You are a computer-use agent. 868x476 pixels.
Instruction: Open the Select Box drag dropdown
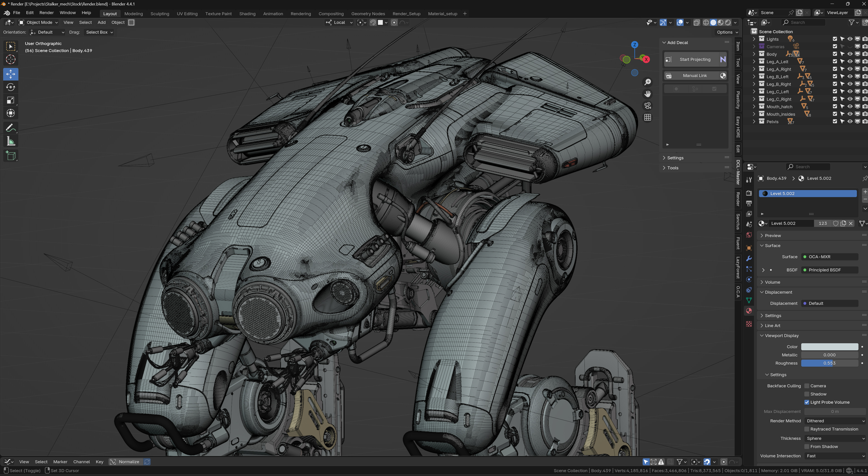(x=99, y=32)
